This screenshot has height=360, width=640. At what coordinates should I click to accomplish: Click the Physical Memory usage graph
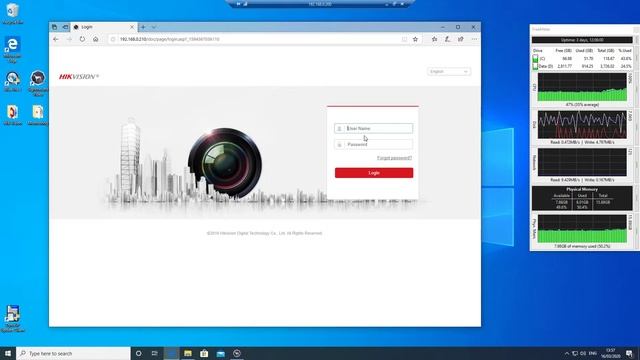582,229
